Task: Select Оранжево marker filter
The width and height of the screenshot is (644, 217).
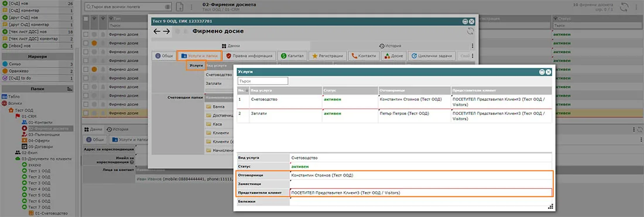Action: coord(38,71)
